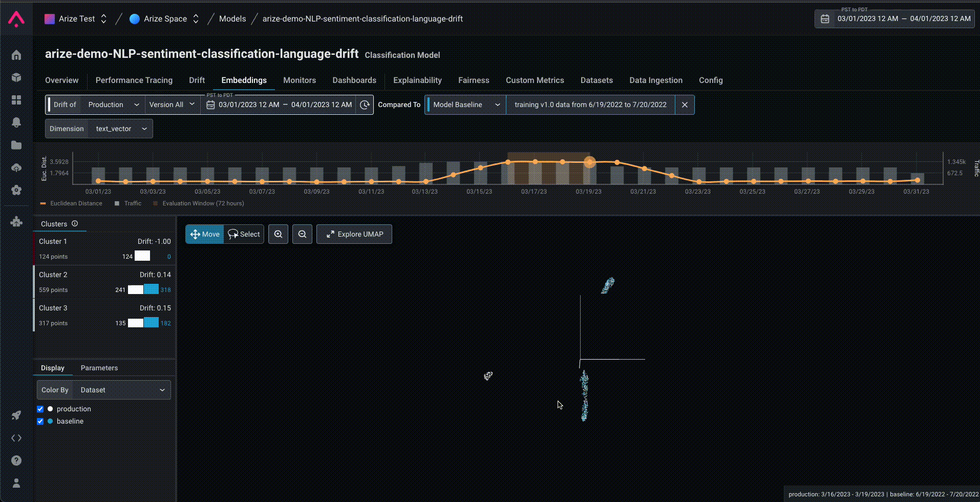Image resolution: width=980 pixels, height=502 pixels.
Task: Click the Euclidean Distance legend entry
Action: point(71,203)
